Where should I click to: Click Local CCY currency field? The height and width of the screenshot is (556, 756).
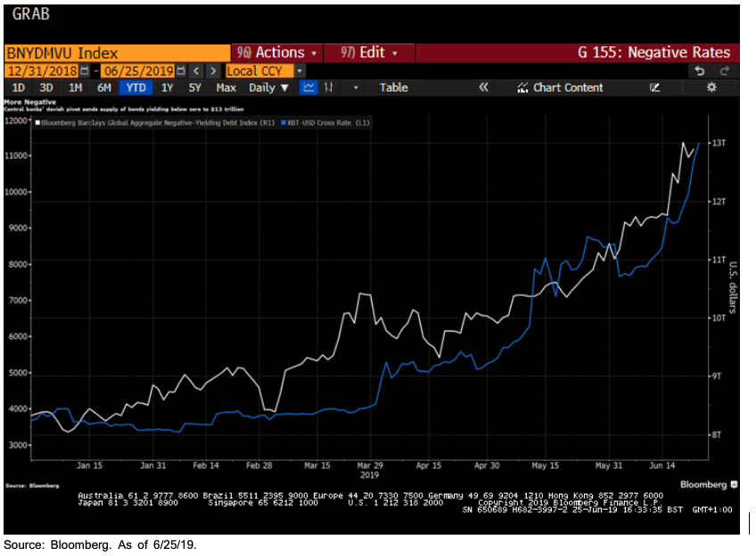259,70
